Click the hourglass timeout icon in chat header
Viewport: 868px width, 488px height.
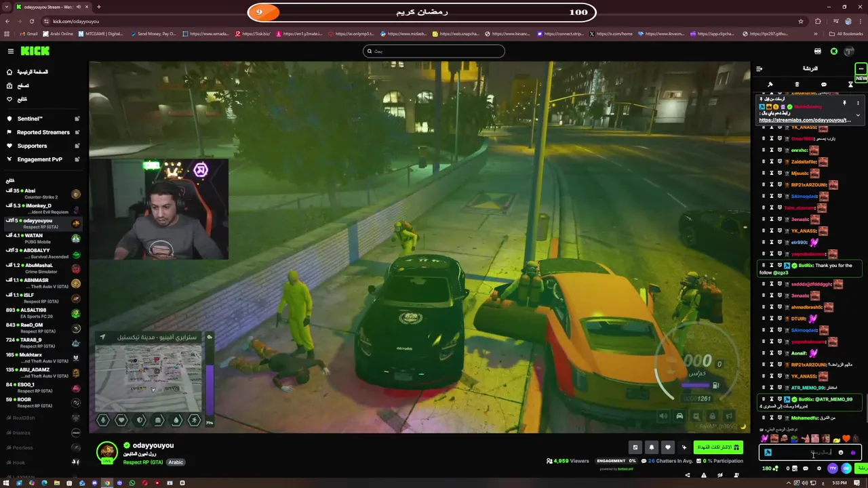coord(850,85)
